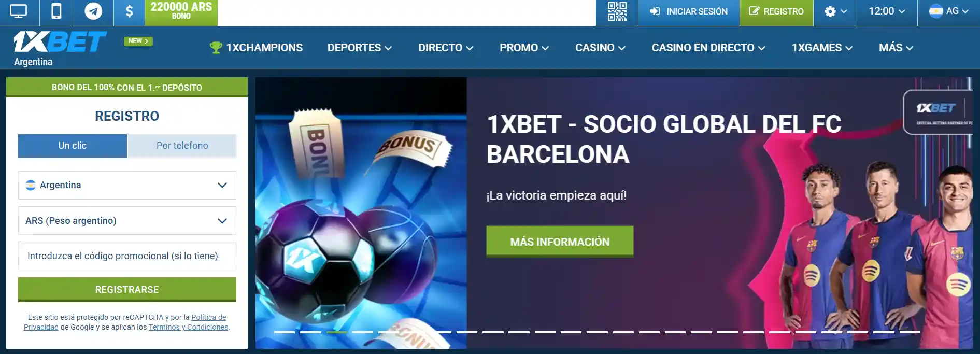
Task: Click the green NEW badge
Action: tap(138, 41)
